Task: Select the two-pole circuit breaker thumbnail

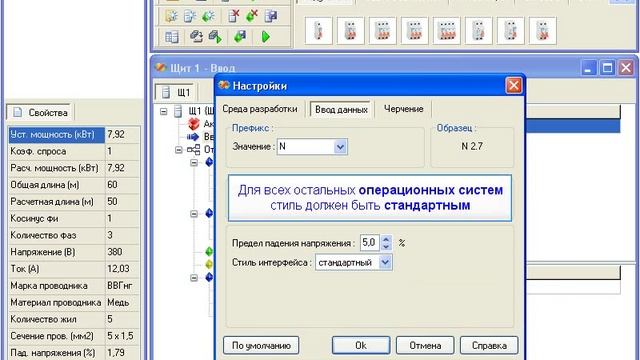Action: click(x=351, y=31)
